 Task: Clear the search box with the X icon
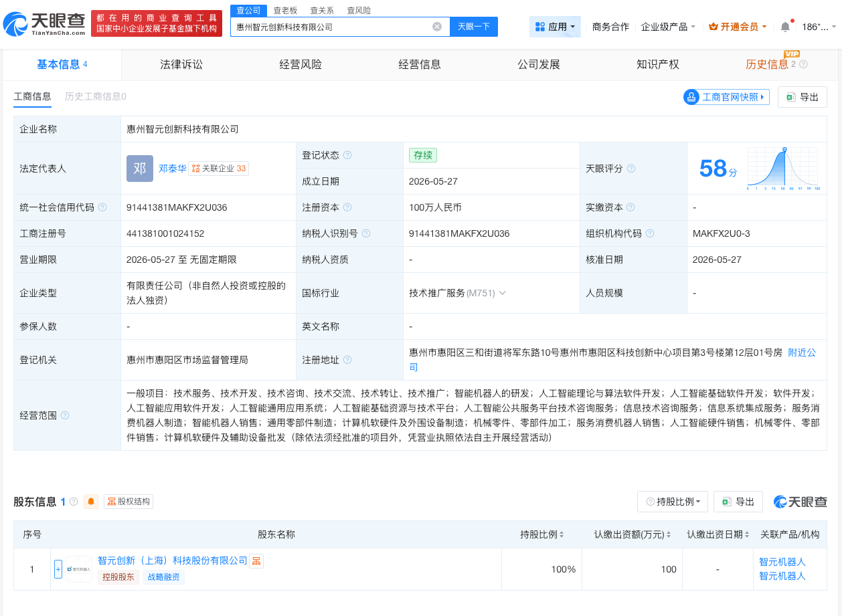[437, 27]
